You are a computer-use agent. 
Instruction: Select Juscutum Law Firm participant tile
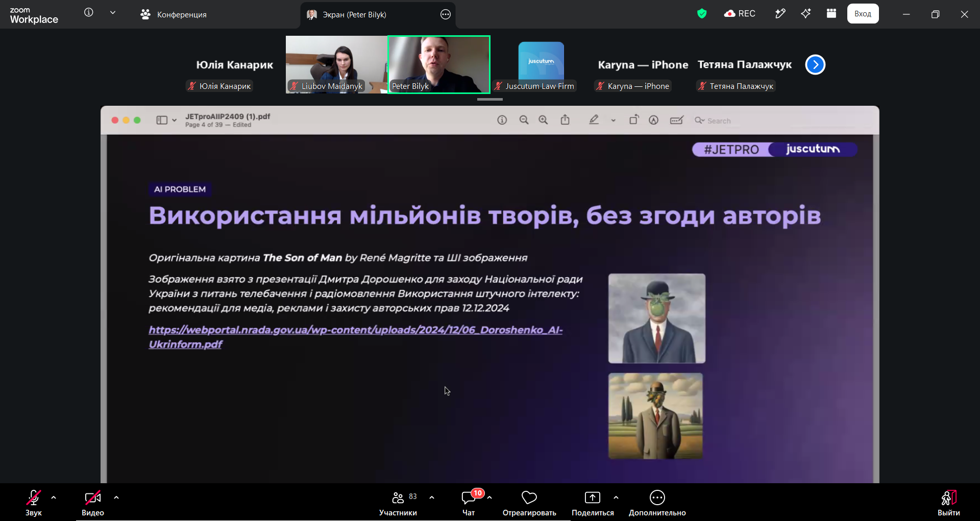pos(541,64)
